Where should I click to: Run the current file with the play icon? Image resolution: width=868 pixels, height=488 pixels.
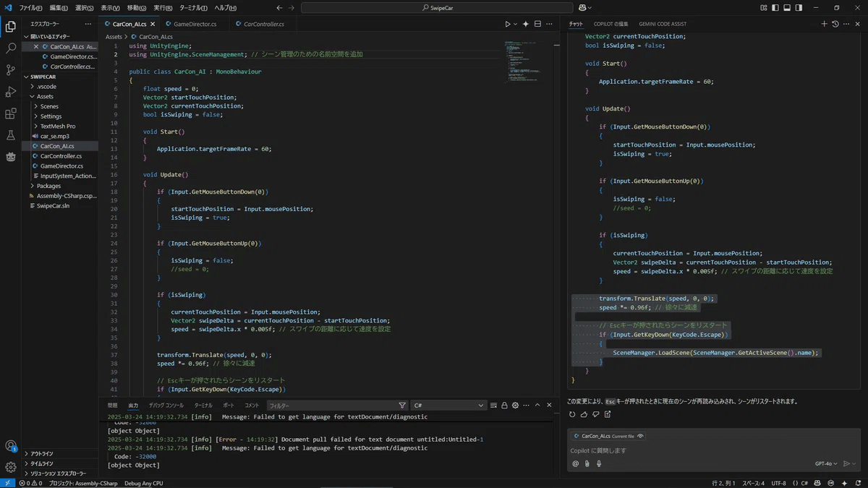pyautogui.click(x=508, y=24)
